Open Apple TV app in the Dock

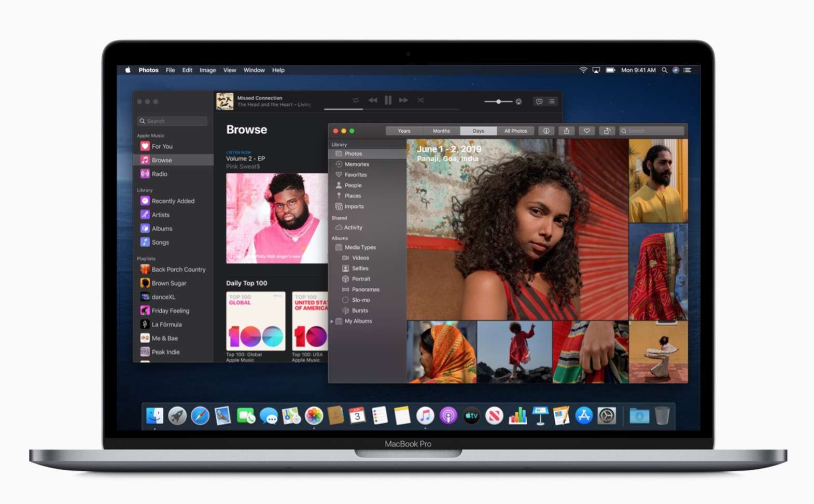tap(471, 415)
